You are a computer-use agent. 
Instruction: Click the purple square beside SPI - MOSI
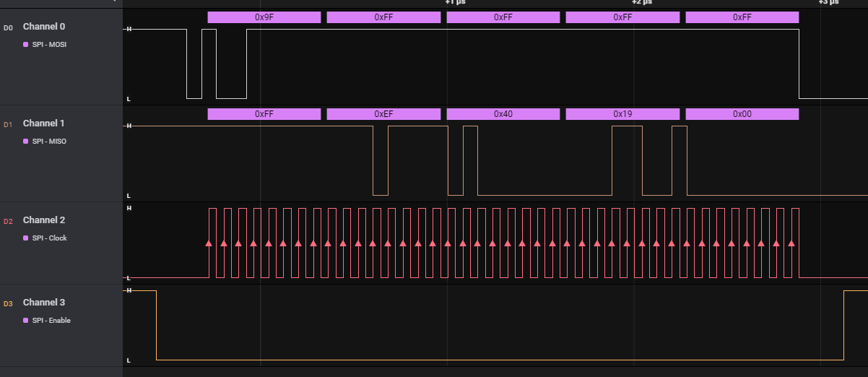coord(26,45)
